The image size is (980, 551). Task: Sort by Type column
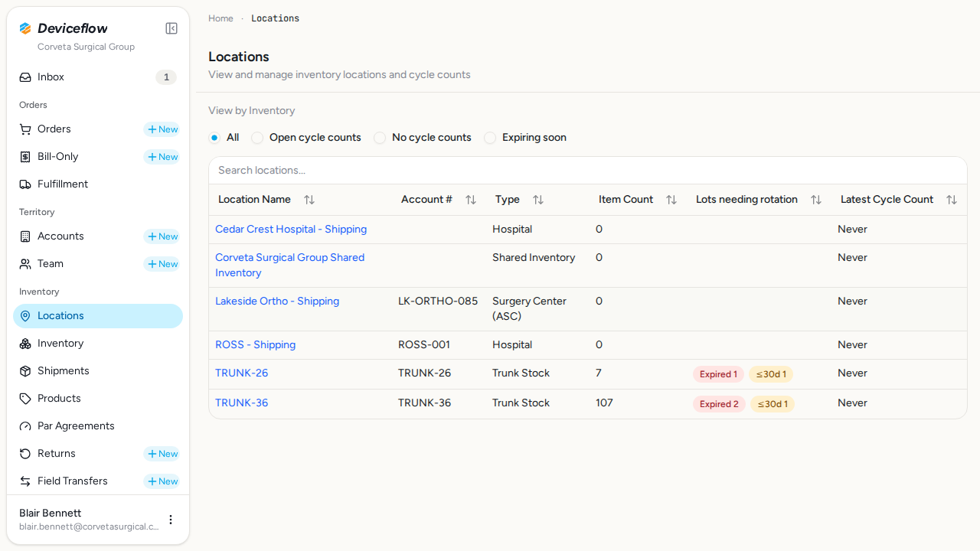[x=538, y=200]
